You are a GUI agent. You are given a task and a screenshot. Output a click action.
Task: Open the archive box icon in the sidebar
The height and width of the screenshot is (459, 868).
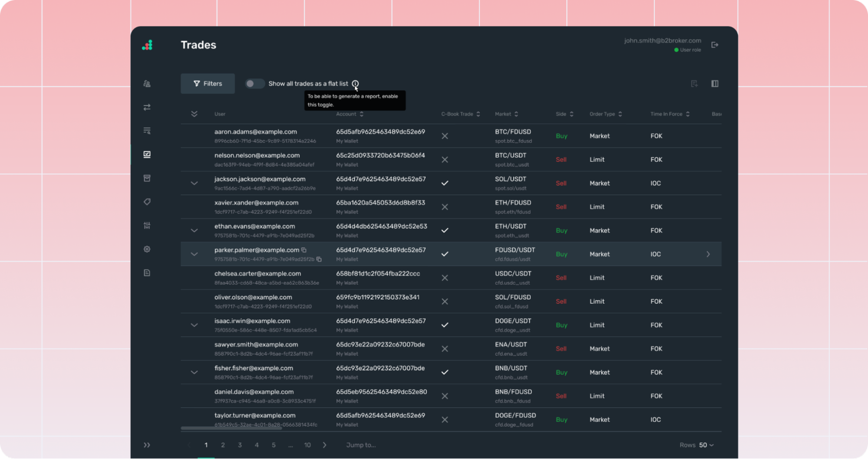pos(147,178)
